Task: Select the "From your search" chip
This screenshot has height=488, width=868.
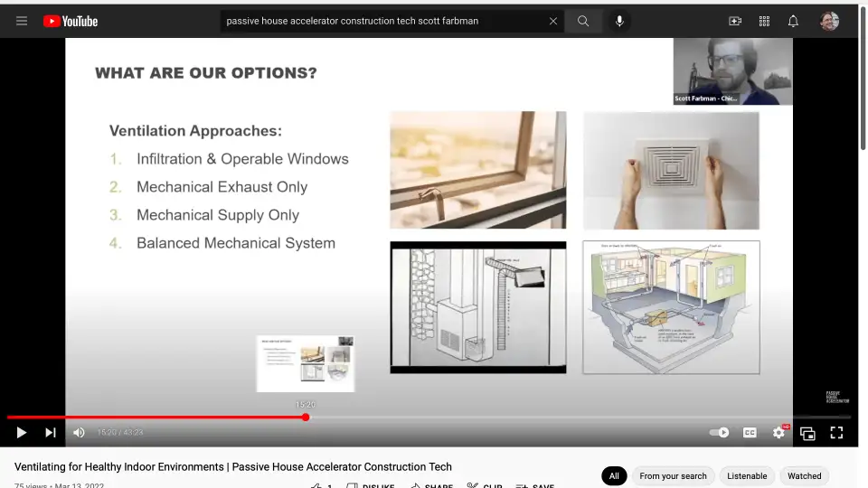Action: [x=673, y=475]
